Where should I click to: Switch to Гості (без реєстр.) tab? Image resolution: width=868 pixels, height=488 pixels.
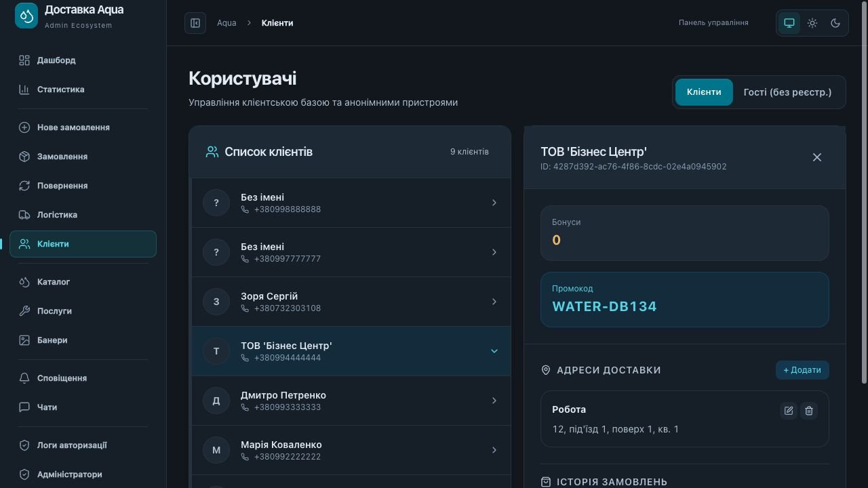pyautogui.click(x=787, y=92)
